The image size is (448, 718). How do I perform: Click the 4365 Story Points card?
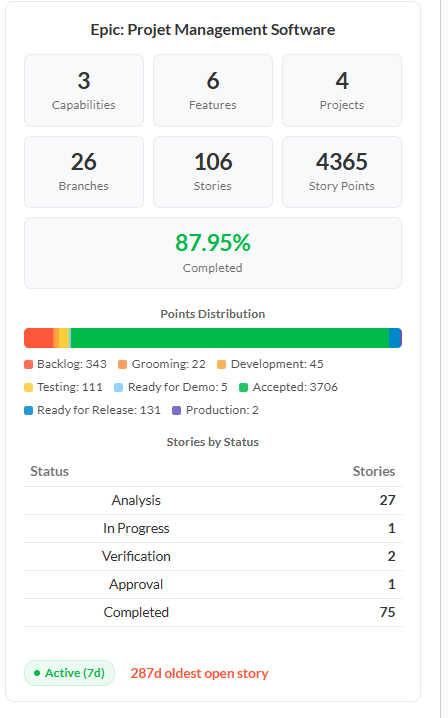[x=342, y=172]
